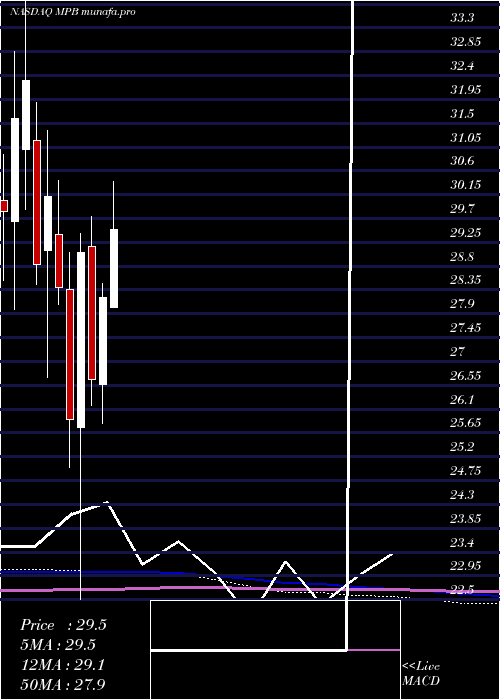Click the <<Live MACD label
500x700 pixels.
tap(421, 673)
